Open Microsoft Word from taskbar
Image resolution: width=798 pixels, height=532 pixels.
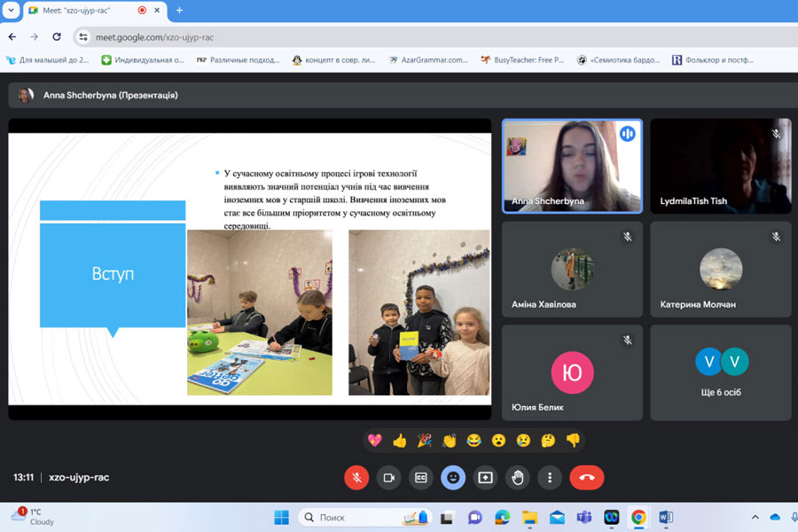(x=666, y=517)
